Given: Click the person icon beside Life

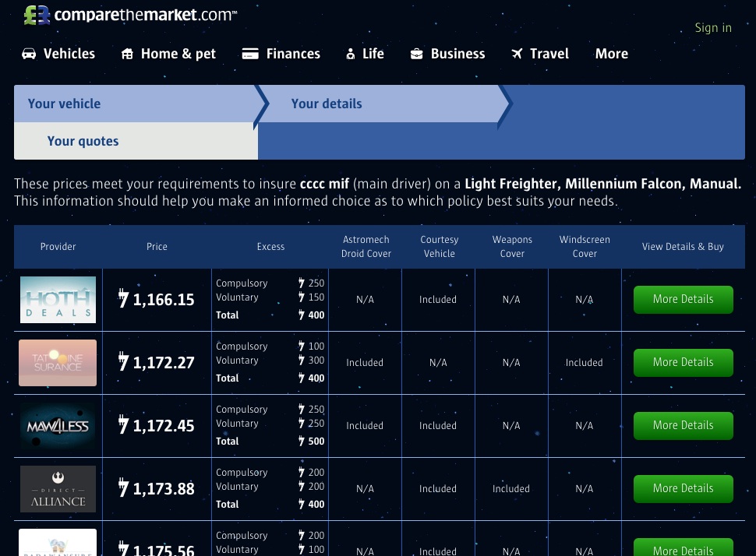Looking at the screenshot, I should click(351, 54).
